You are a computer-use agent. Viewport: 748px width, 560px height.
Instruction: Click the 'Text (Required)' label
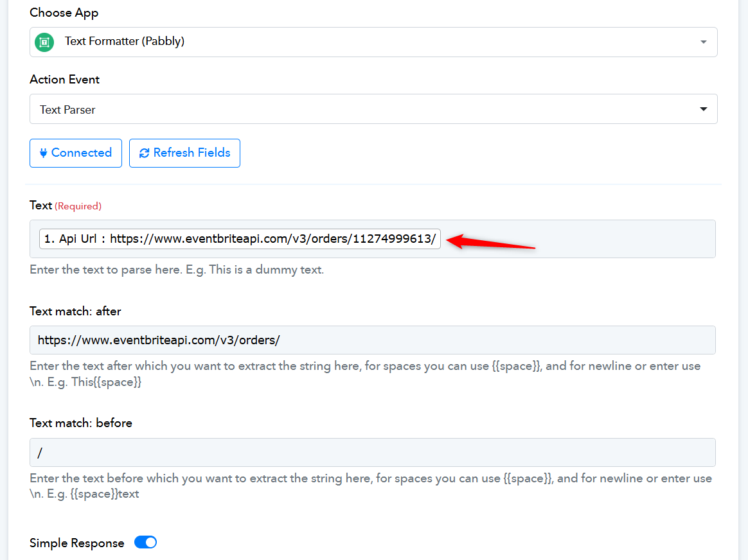point(66,206)
